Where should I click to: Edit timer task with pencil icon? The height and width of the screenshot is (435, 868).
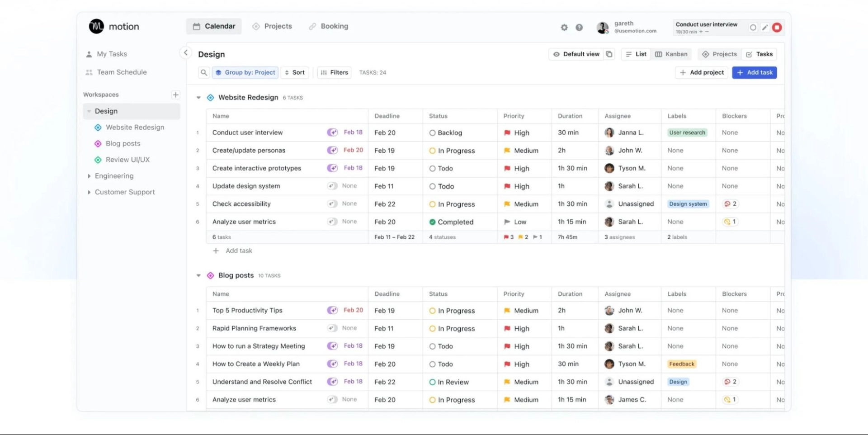(x=765, y=28)
